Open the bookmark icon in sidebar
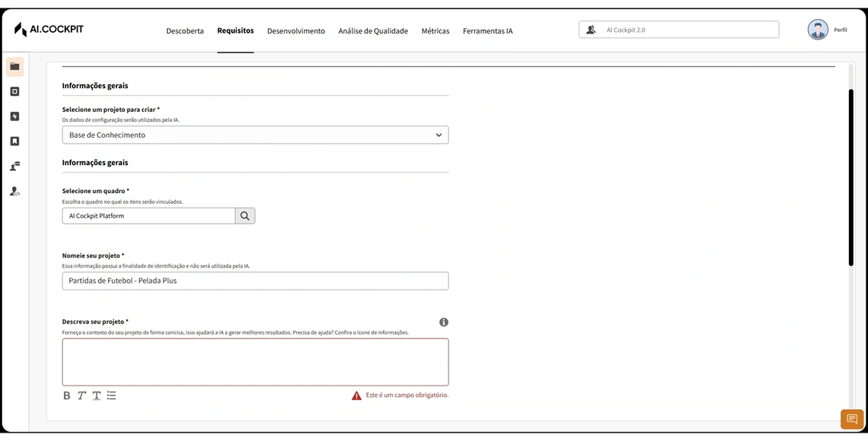 tap(14, 141)
